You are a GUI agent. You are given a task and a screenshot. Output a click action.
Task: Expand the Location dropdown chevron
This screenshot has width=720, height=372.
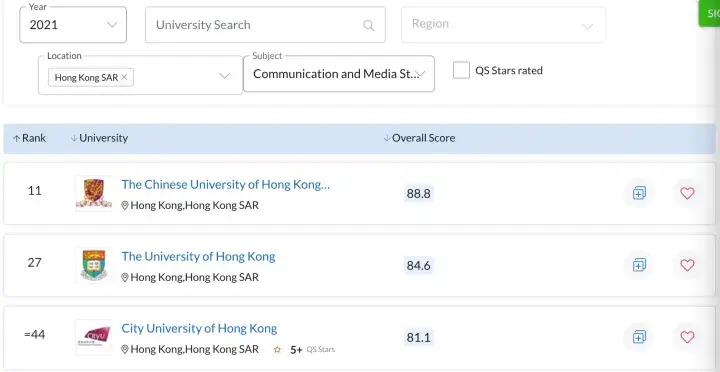click(x=224, y=76)
